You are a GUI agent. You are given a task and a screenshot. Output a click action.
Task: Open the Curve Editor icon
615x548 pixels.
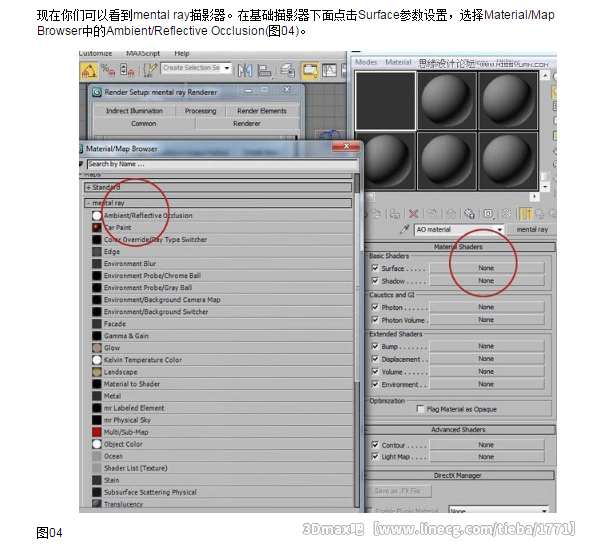tap(329, 71)
